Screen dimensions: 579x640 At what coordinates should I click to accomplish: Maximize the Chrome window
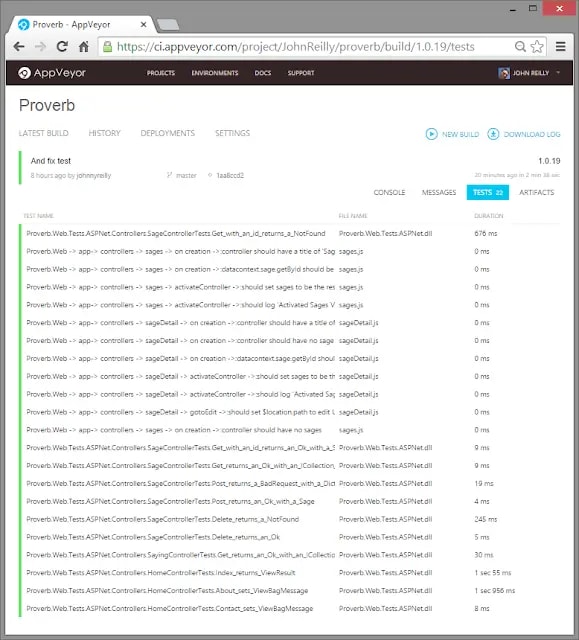point(532,8)
